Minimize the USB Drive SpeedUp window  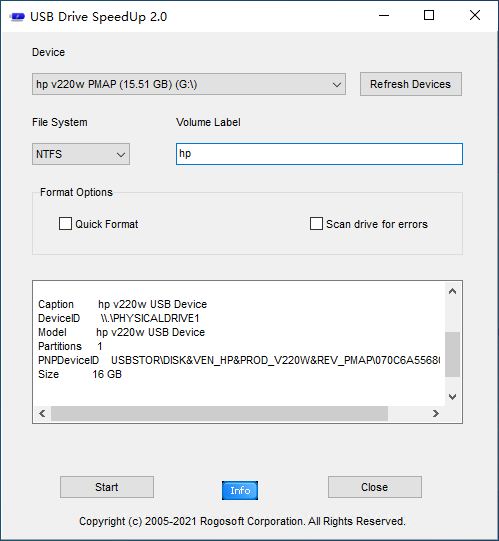384,16
